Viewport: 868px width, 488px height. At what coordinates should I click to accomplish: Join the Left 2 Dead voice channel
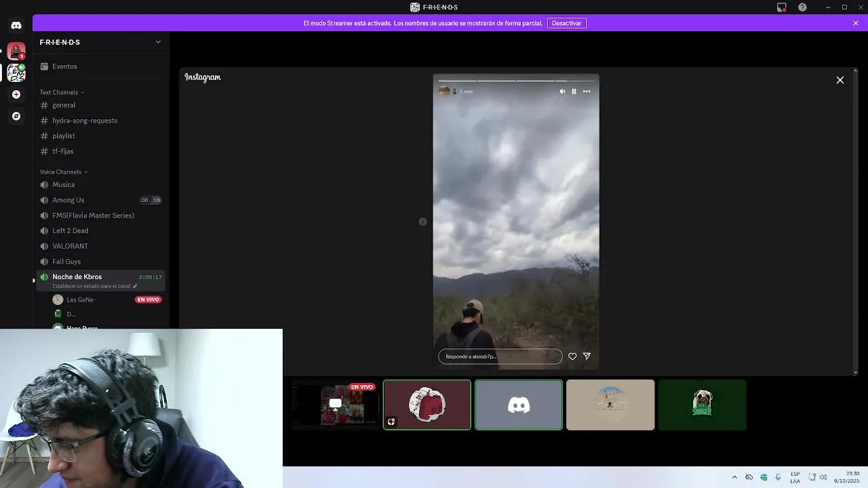(100, 230)
